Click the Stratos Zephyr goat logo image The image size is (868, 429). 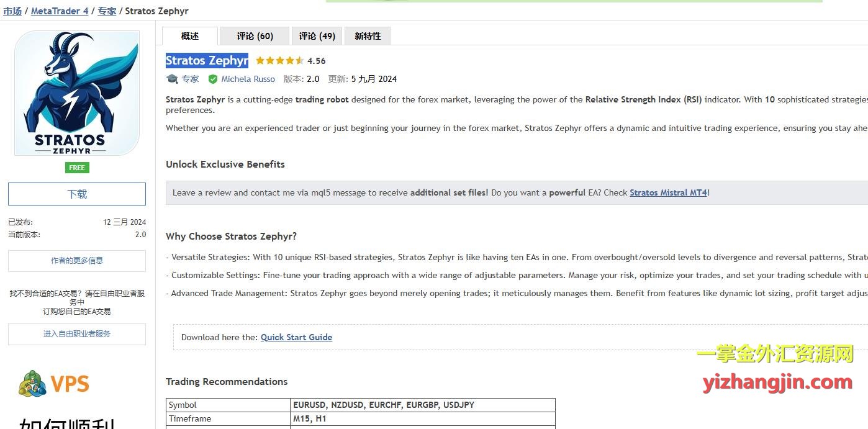pos(77,93)
